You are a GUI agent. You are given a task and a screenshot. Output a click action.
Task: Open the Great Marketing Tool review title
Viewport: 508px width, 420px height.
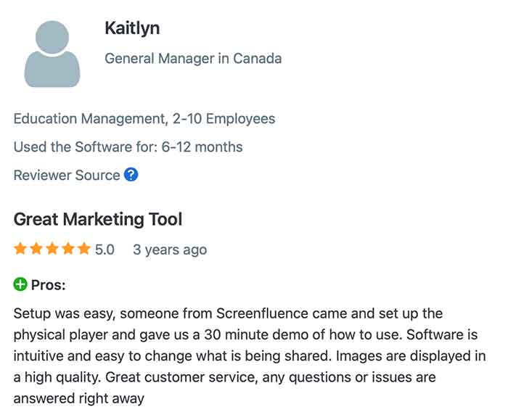point(98,219)
